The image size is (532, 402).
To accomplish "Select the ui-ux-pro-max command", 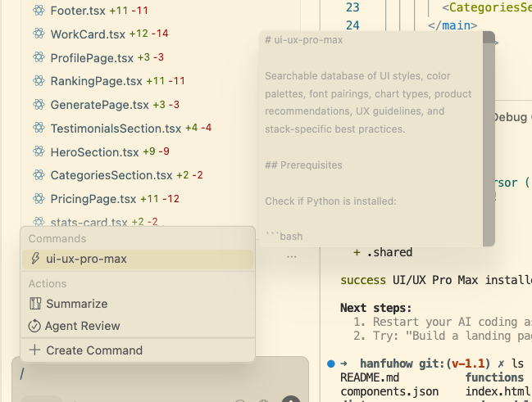I will [138, 259].
